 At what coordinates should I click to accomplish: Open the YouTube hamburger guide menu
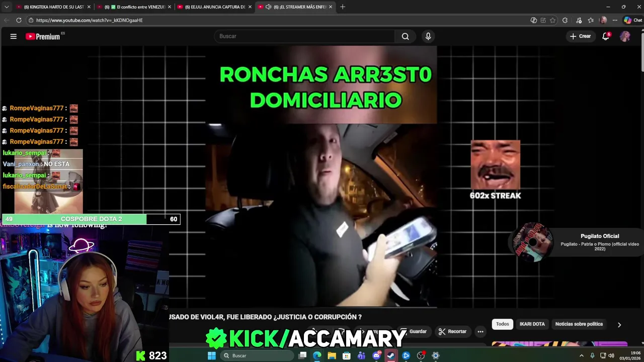pos(14,36)
